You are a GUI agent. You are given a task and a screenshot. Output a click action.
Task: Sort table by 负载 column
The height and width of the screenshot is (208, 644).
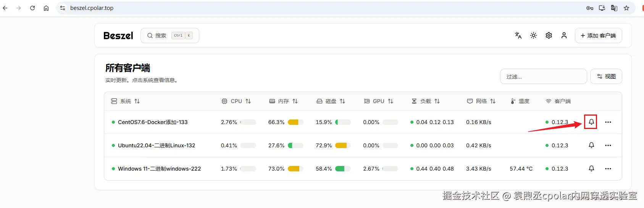[x=426, y=101]
